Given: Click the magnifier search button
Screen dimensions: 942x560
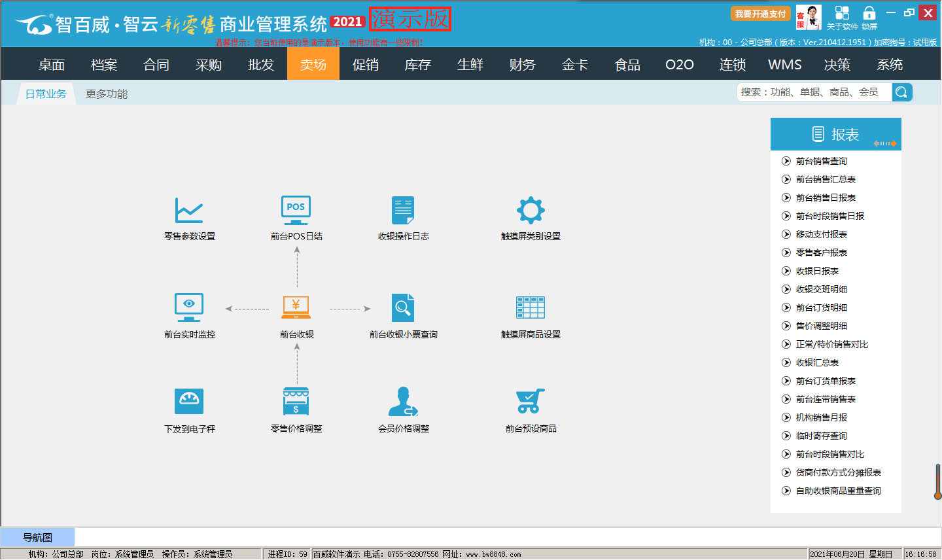Looking at the screenshot, I should click(x=901, y=92).
